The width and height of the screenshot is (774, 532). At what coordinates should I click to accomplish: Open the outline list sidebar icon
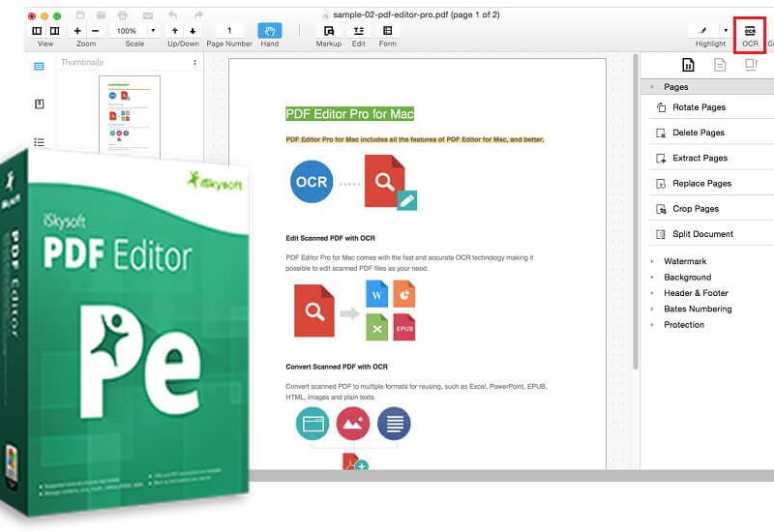[39, 142]
